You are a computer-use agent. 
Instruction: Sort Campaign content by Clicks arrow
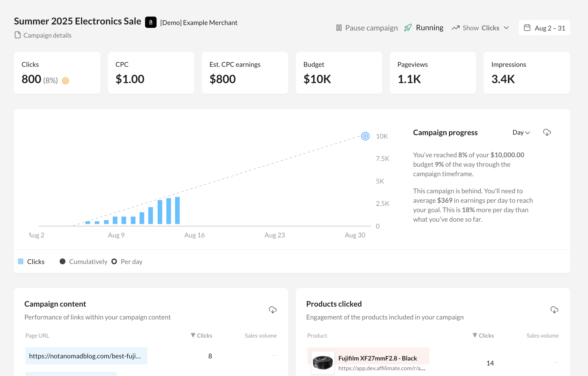(x=193, y=335)
